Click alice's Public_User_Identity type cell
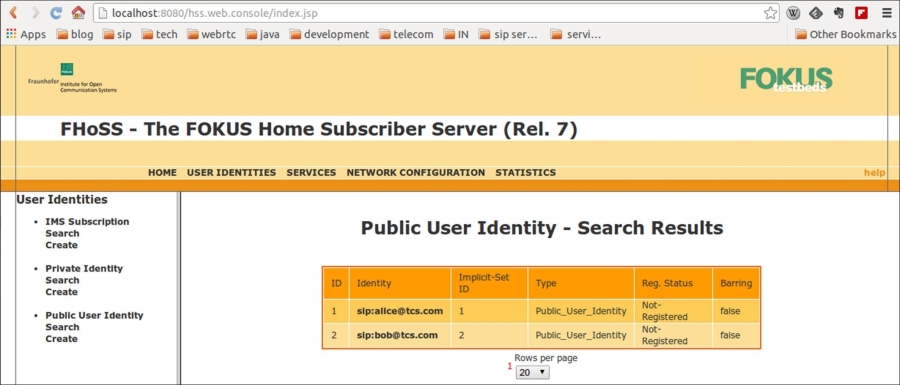This screenshot has width=900, height=385. [581, 311]
